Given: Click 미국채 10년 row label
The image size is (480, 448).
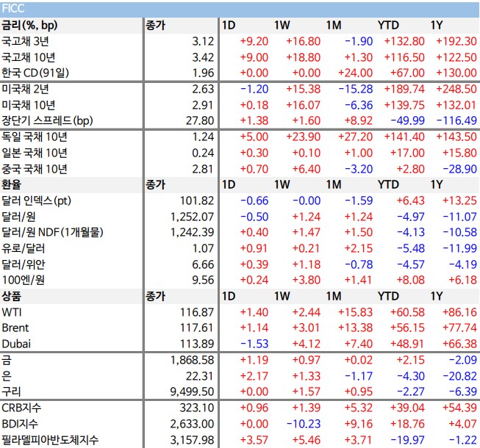Looking at the screenshot, I should (28, 105).
